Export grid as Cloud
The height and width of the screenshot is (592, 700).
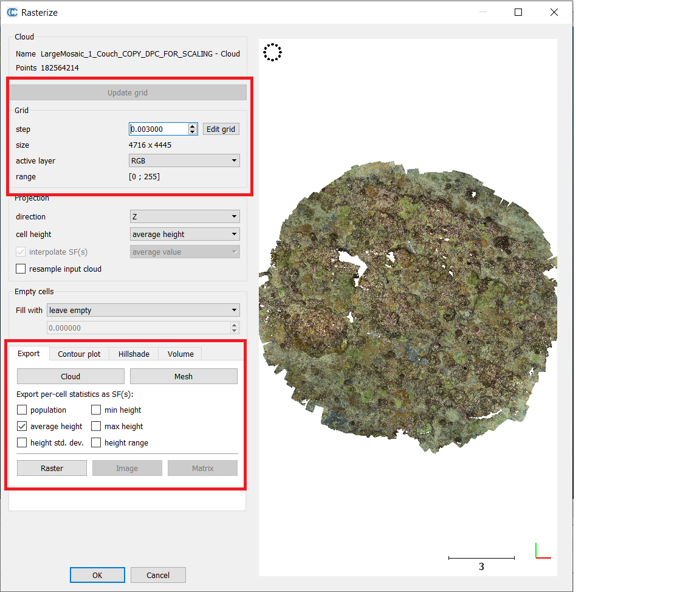pos(70,377)
